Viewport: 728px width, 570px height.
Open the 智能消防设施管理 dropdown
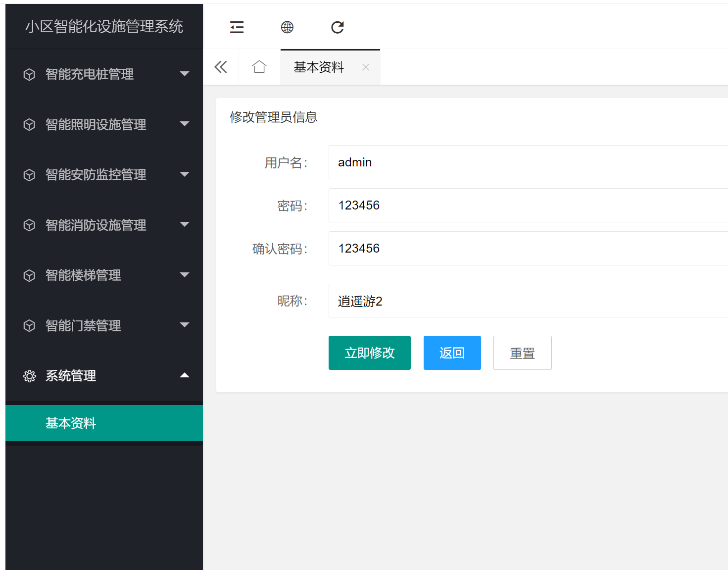pyautogui.click(x=185, y=224)
